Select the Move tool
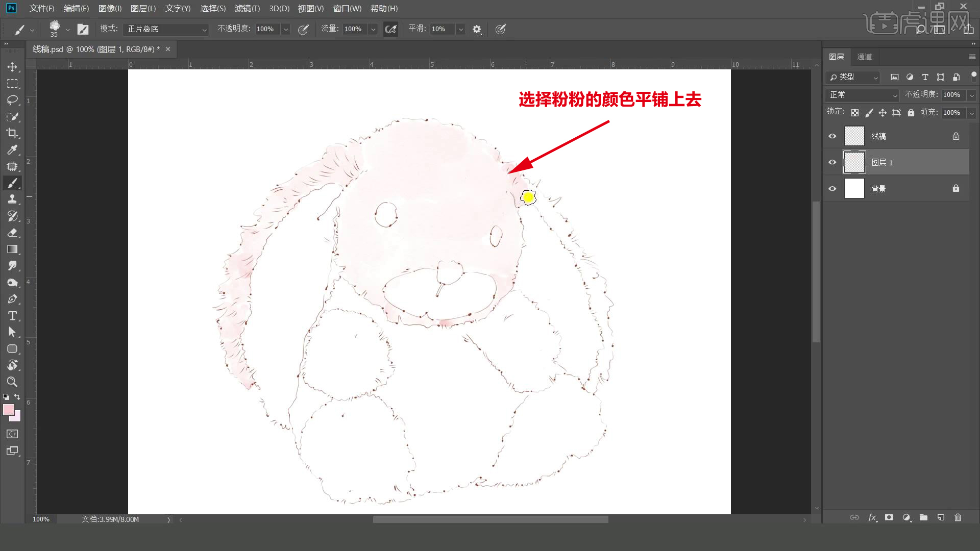This screenshot has height=551, width=980. tap(12, 67)
